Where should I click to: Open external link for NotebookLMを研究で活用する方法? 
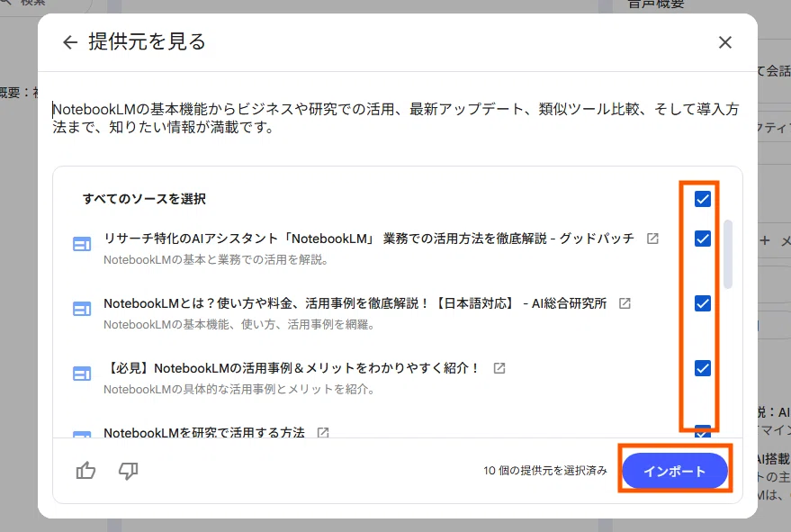[323, 433]
